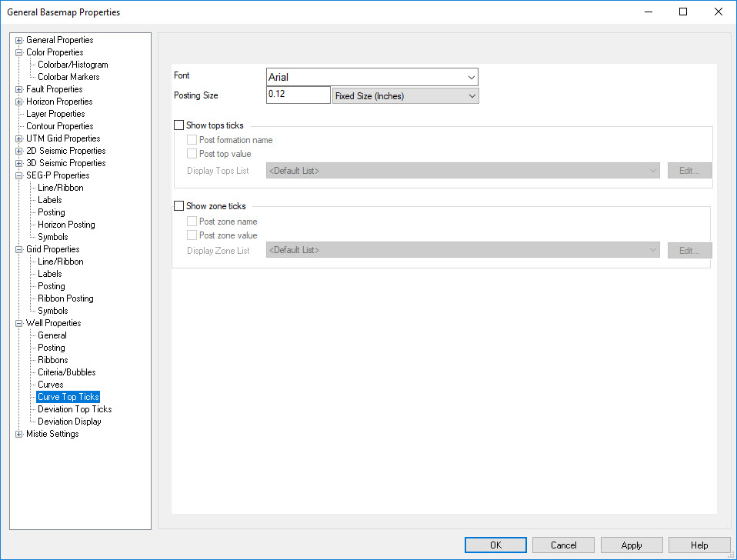Open Contour Properties in the tree
This screenshot has height=560, width=737.
click(x=59, y=126)
